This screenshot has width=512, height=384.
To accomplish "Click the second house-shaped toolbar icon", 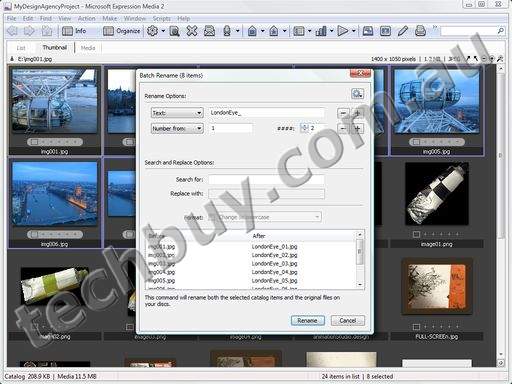I will point(274,31).
